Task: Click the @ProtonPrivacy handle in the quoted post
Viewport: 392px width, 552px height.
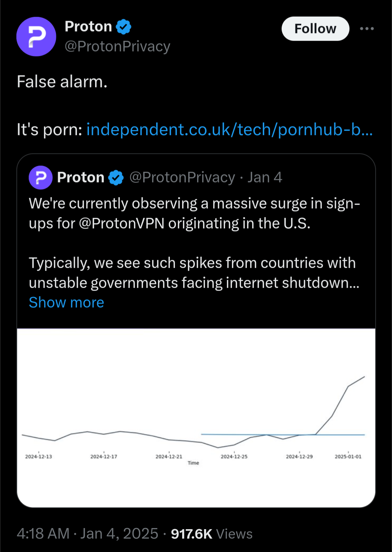Action: tap(182, 177)
